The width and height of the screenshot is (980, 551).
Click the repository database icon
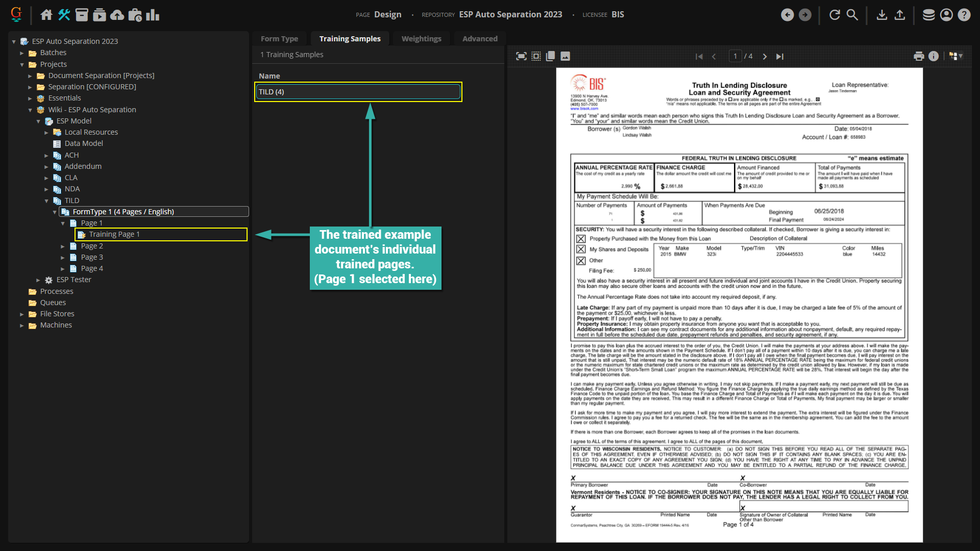point(928,15)
